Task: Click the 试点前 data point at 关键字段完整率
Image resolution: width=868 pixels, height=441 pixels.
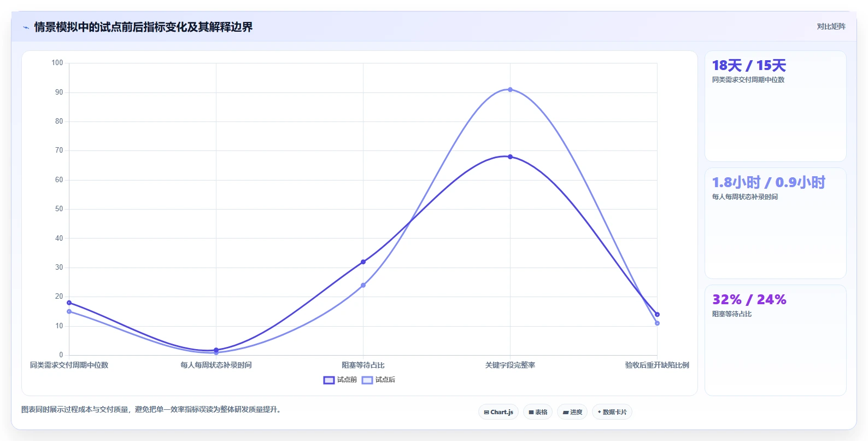Action: (510, 156)
